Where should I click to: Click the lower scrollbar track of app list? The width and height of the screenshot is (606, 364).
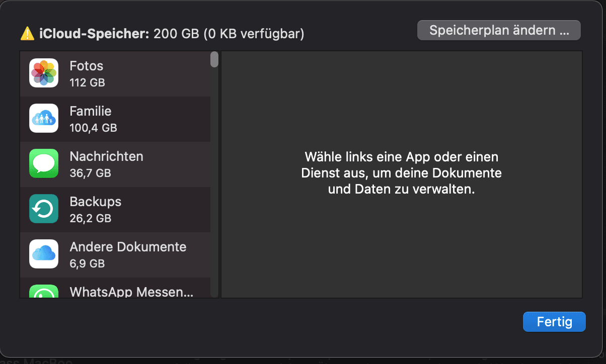(214, 226)
